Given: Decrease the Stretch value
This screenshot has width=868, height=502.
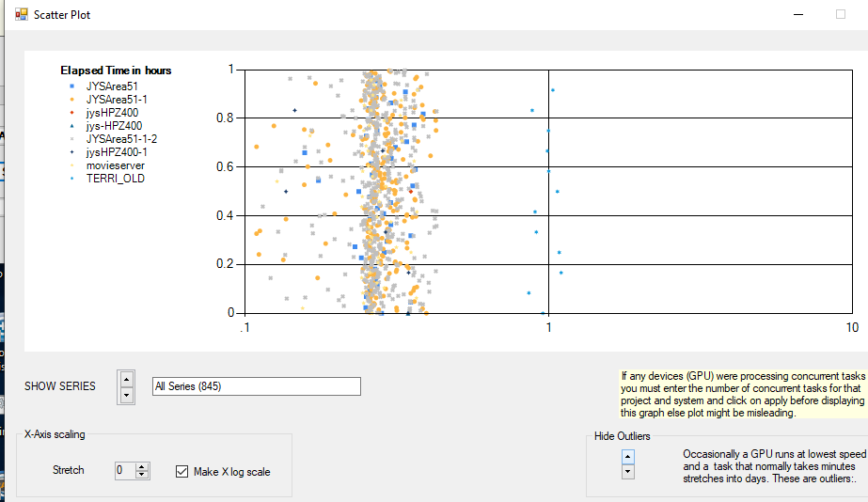Looking at the screenshot, I should pyautogui.click(x=142, y=475).
